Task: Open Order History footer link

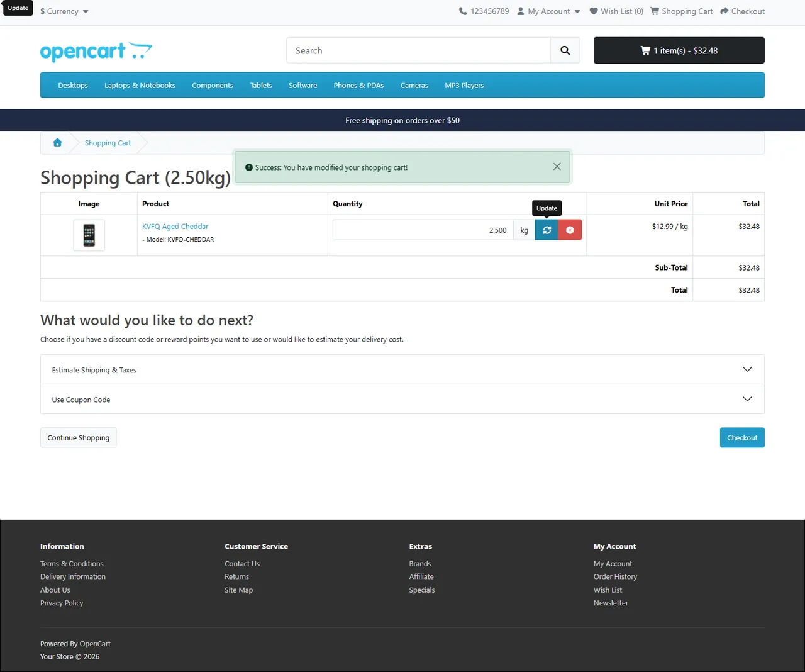Action: pyautogui.click(x=615, y=576)
